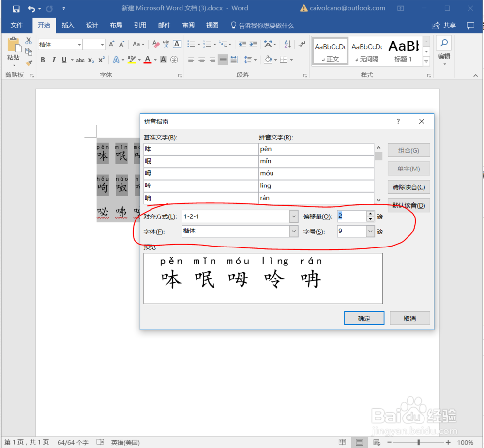Image resolution: width=484 pixels, height=448 pixels.
Task: Open line spacing options
Action: [250, 60]
